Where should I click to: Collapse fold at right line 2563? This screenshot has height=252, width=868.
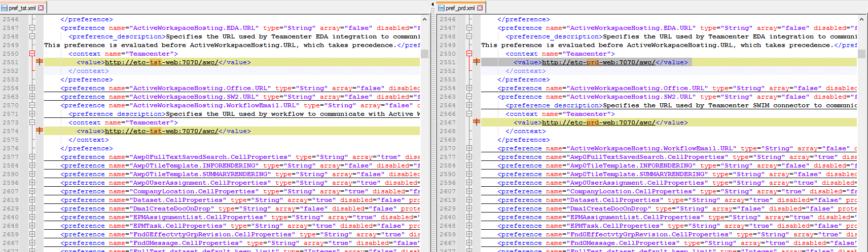pos(469,97)
